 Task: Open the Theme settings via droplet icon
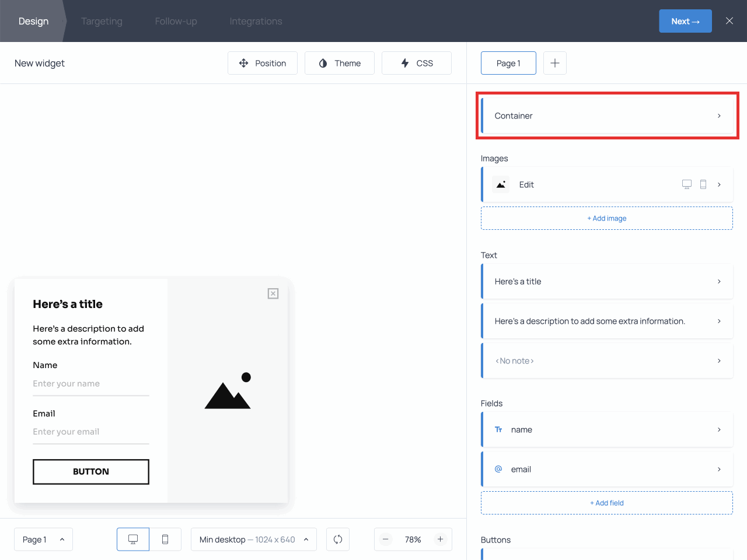coord(322,62)
